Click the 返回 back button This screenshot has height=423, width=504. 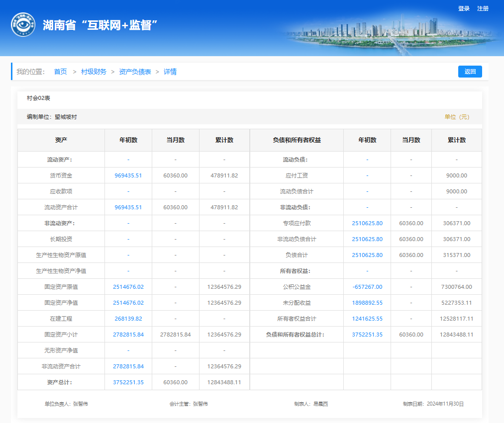click(470, 72)
